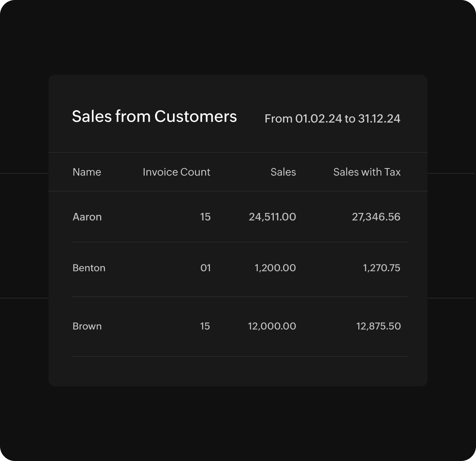476x461 pixels.
Task: Click Brown's sales with tax 12,875.50
Action: [x=378, y=326]
